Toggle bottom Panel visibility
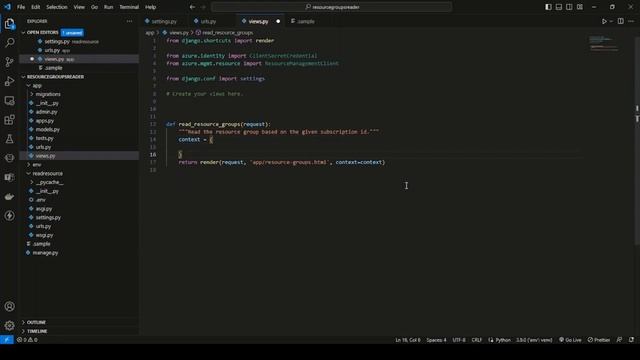640x360 pixels. coord(559,7)
